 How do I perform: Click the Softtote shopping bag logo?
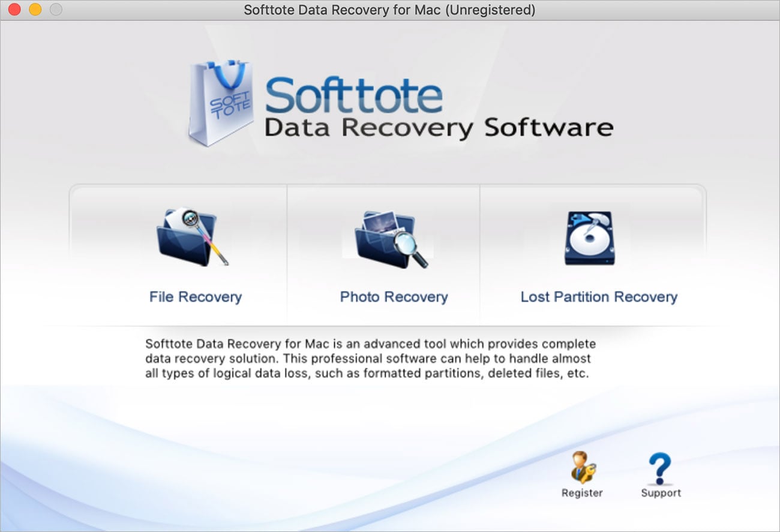(220, 103)
